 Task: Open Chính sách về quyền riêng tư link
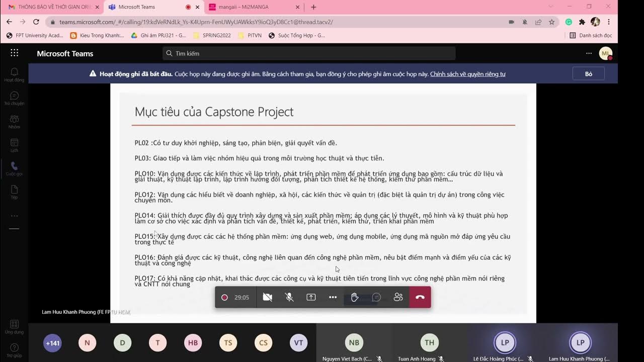(x=468, y=74)
